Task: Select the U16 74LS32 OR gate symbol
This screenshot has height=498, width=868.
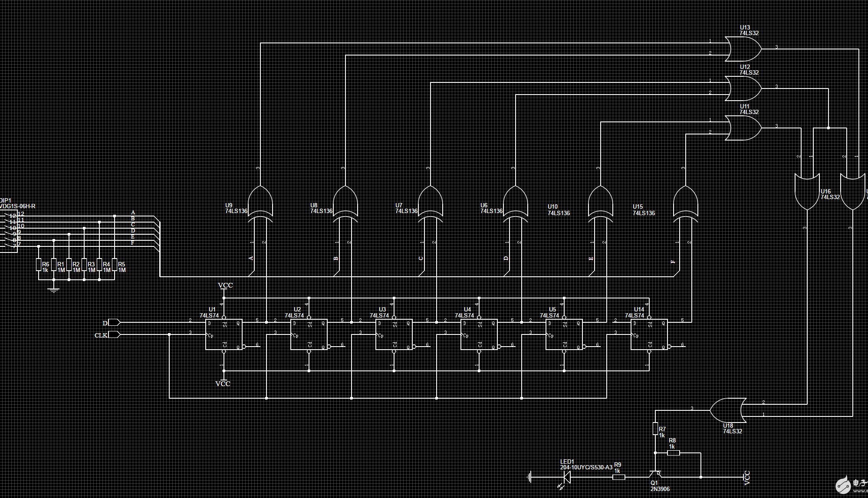Action: pos(807,191)
